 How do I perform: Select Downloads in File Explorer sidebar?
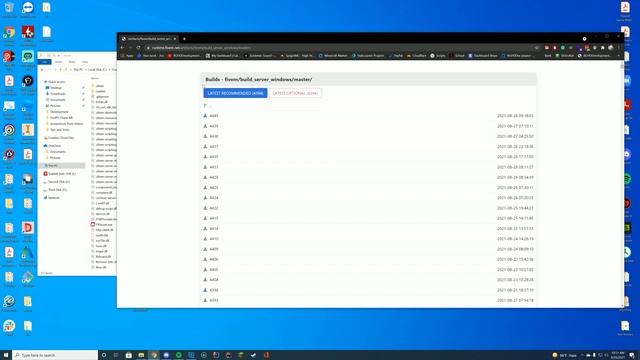56,94
